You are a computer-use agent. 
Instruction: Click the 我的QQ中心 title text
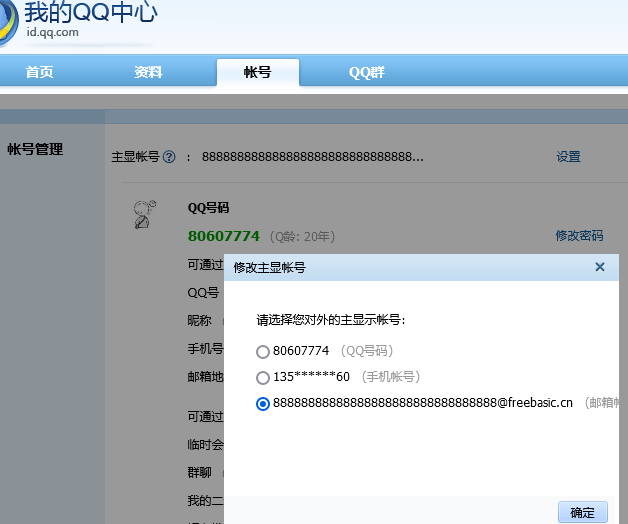tap(91, 12)
